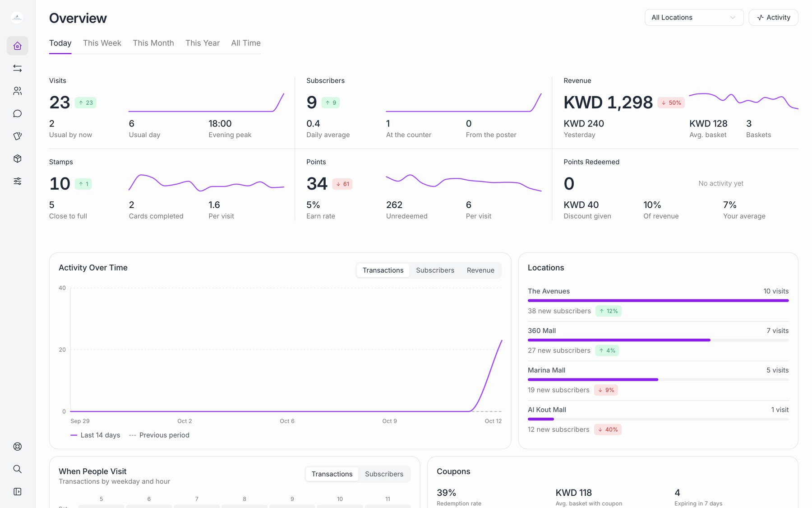Open the Messages chat bubble icon
The height and width of the screenshot is (508, 812).
17,114
